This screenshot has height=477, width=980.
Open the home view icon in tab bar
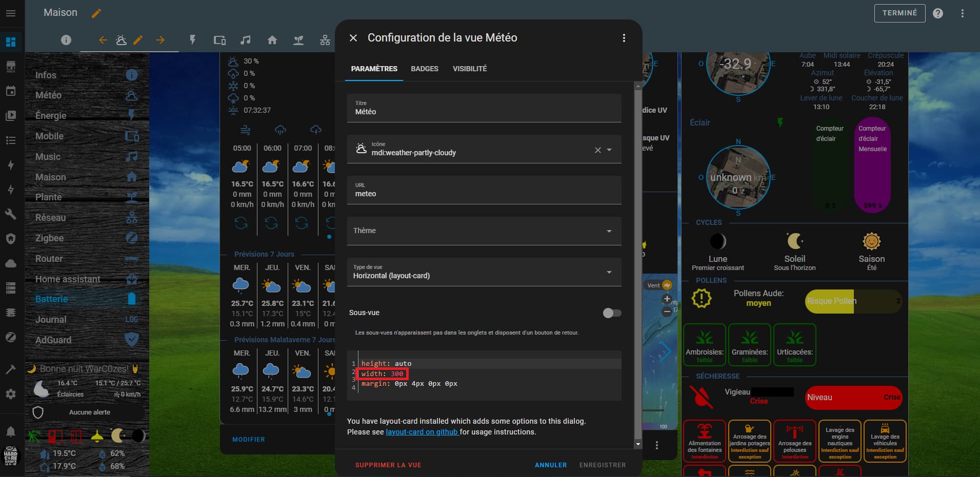pyautogui.click(x=272, y=40)
